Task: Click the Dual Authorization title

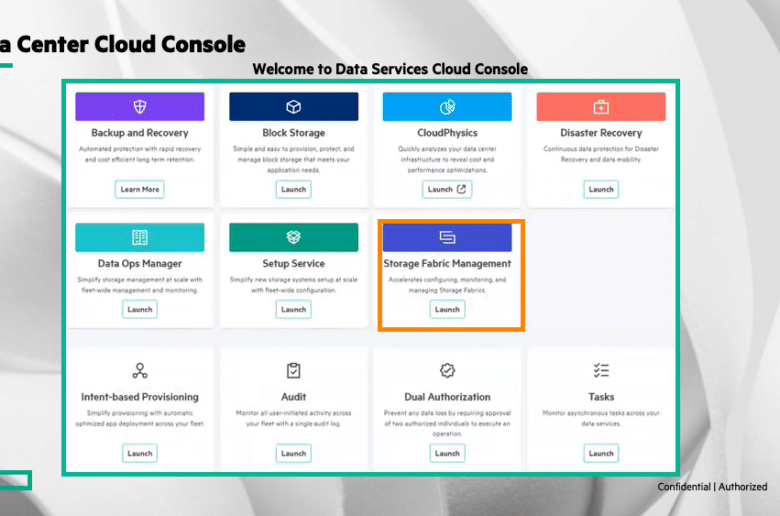Action: click(447, 397)
